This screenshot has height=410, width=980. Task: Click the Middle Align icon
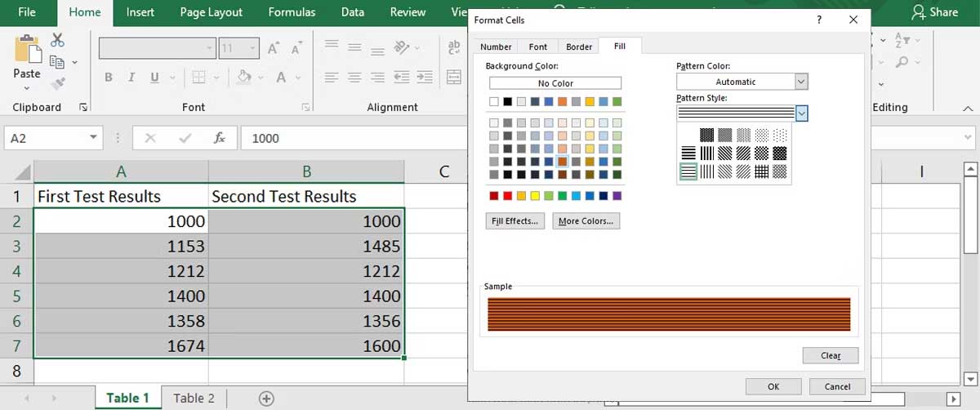354,47
